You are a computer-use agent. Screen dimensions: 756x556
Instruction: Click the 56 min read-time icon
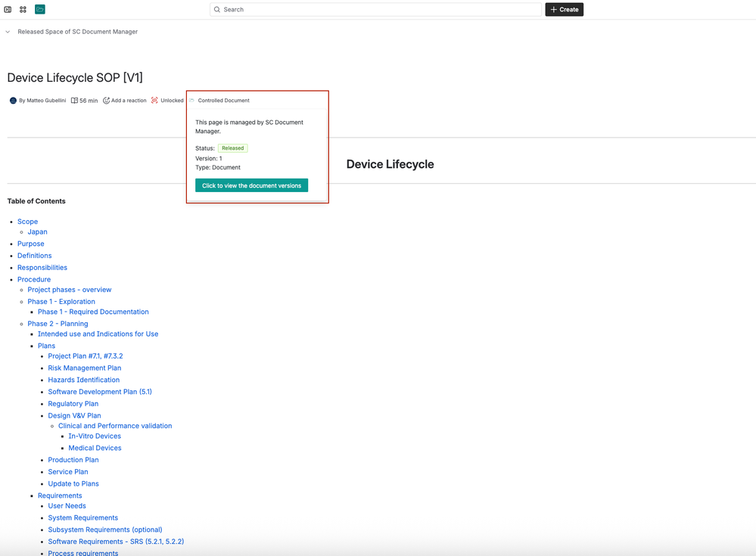[74, 101]
